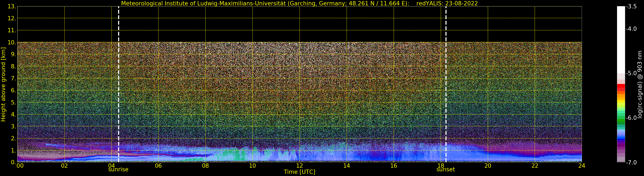Click the '20' tick on the time axis

(x=488, y=166)
